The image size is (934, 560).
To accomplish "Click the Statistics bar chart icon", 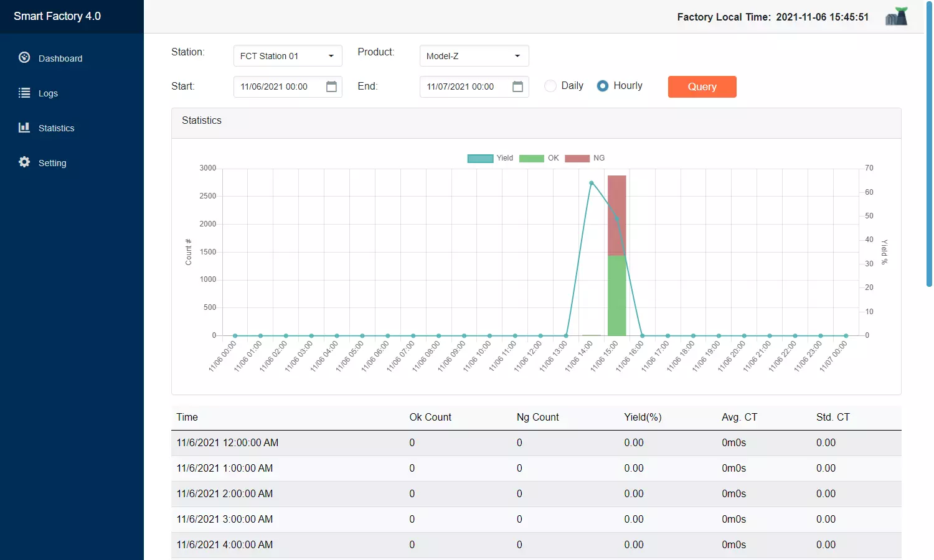I will point(24,128).
